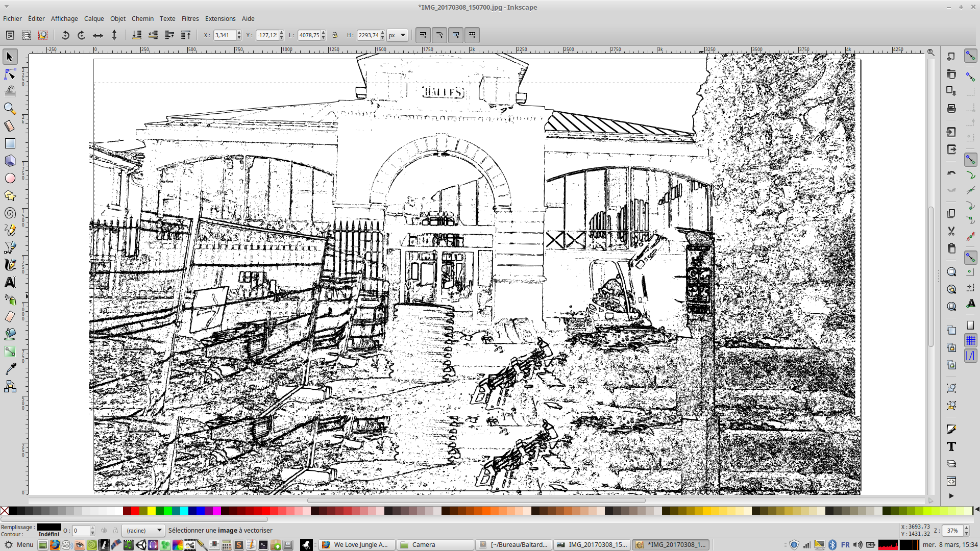Raise selection to top
Viewport: 980px width, 551px height.
tap(186, 35)
